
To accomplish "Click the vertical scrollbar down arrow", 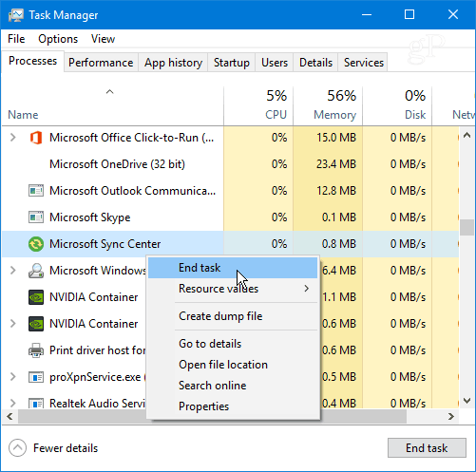I will click(x=466, y=401).
